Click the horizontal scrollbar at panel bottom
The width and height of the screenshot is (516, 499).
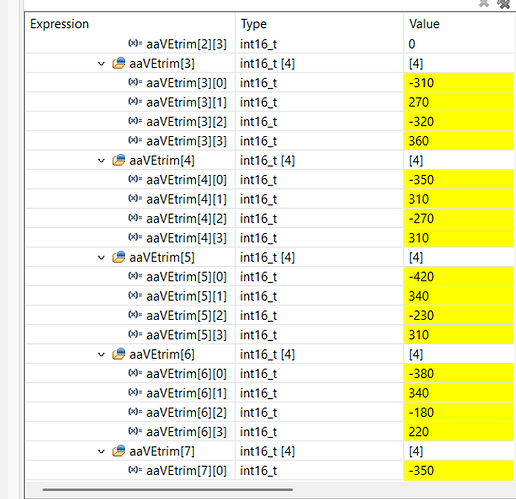[x=168, y=490]
